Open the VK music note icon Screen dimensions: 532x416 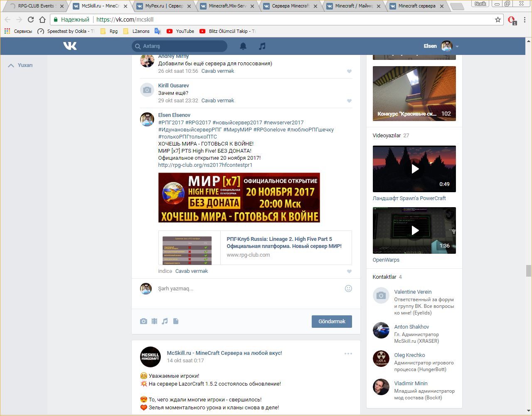click(x=262, y=46)
